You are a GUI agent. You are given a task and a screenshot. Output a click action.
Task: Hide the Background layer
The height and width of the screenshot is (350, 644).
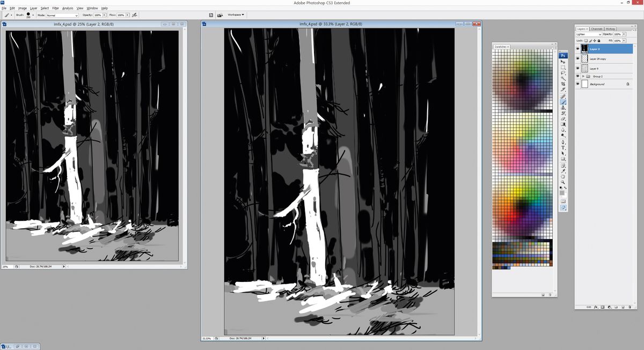pyautogui.click(x=577, y=84)
